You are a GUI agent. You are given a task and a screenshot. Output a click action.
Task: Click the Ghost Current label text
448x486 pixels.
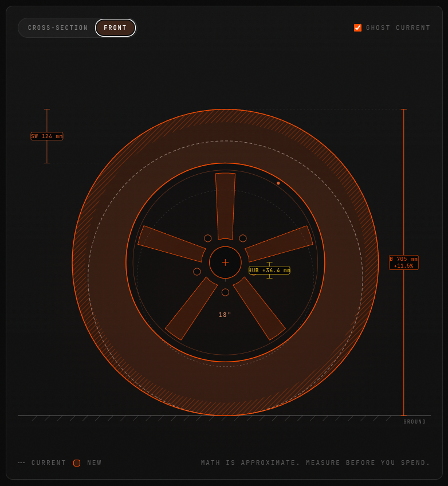[x=398, y=28]
